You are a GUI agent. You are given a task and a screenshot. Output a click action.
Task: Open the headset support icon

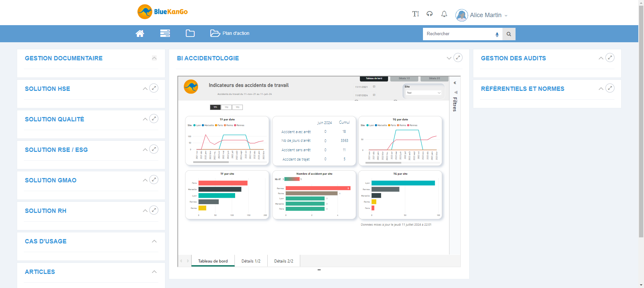point(430,14)
